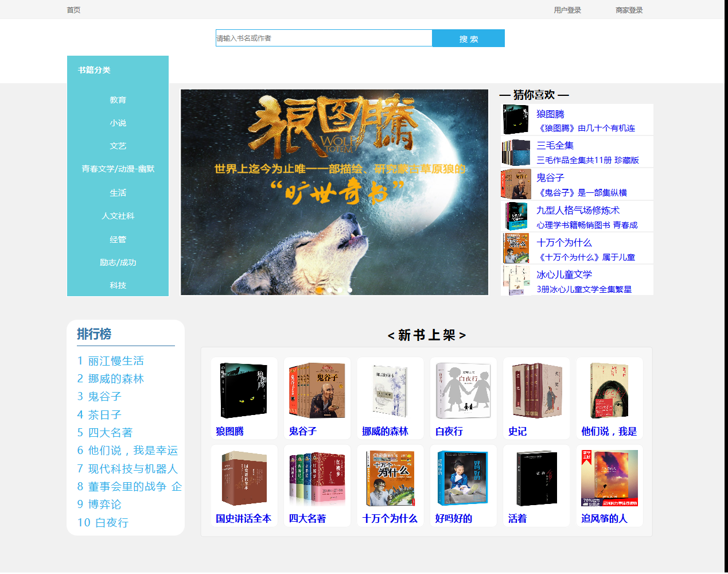Open 追风筝的人 title link

tap(604, 518)
